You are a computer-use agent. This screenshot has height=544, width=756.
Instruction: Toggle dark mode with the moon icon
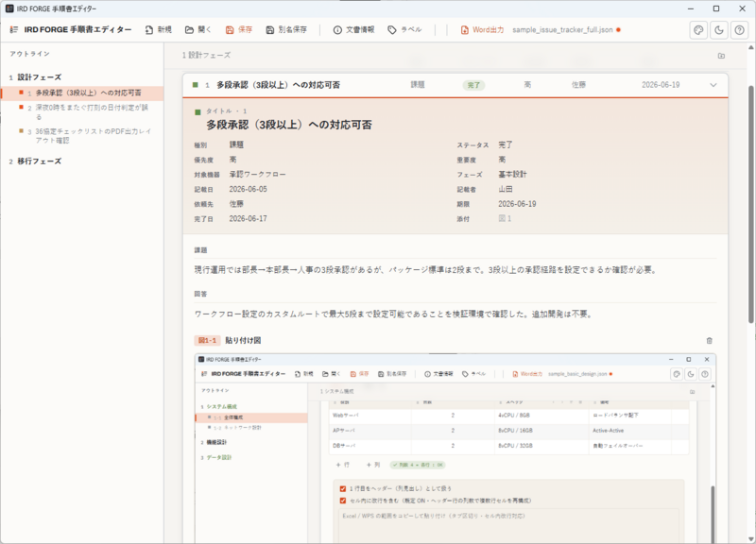click(x=719, y=30)
